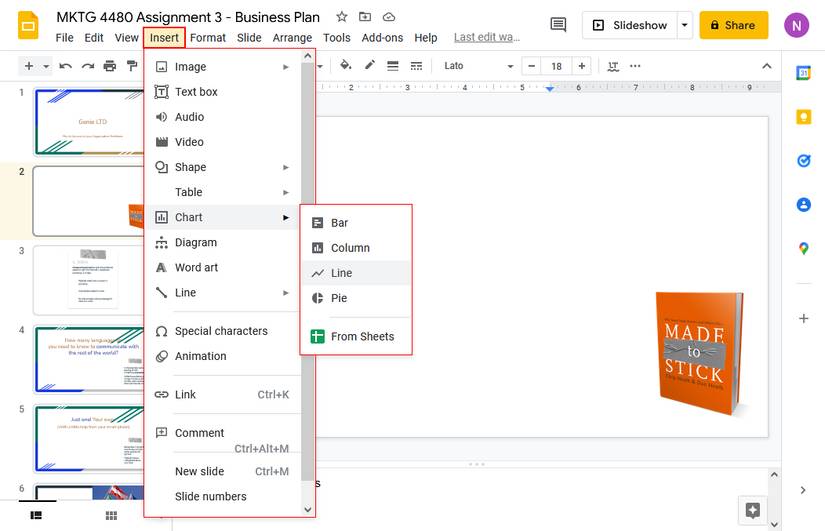825x531 pixels.
Task: Choose Line chart from the Chart submenu
Action: (356, 273)
